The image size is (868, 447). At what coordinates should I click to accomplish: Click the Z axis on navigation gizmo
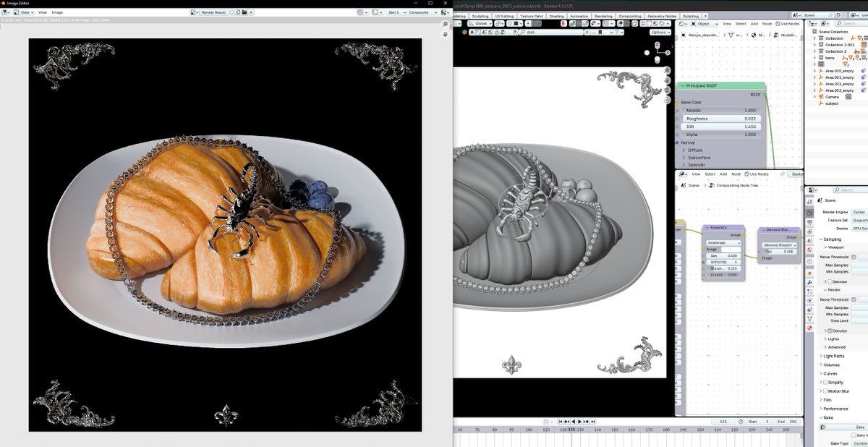657,43
